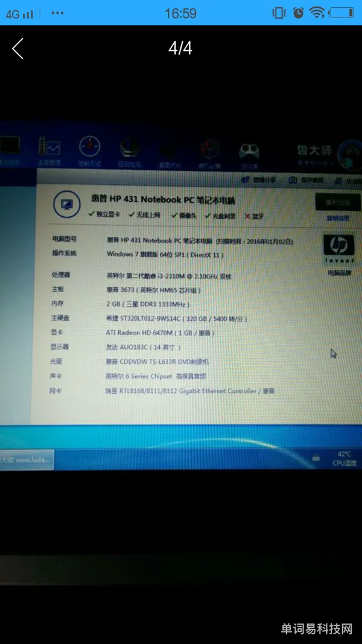Click the processor value 'i3-2310M @ 2.10GHz'

pyautogui.click(x=168, y=276)
